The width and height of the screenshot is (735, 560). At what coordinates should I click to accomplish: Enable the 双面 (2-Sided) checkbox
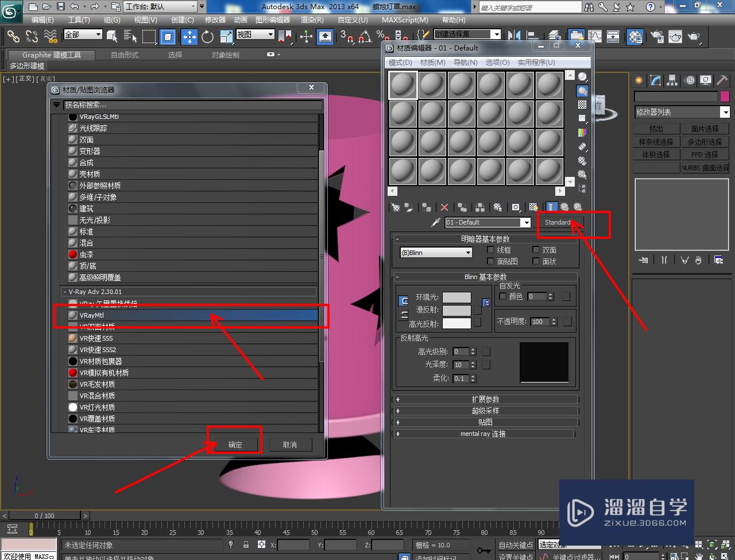pos(536,250)
